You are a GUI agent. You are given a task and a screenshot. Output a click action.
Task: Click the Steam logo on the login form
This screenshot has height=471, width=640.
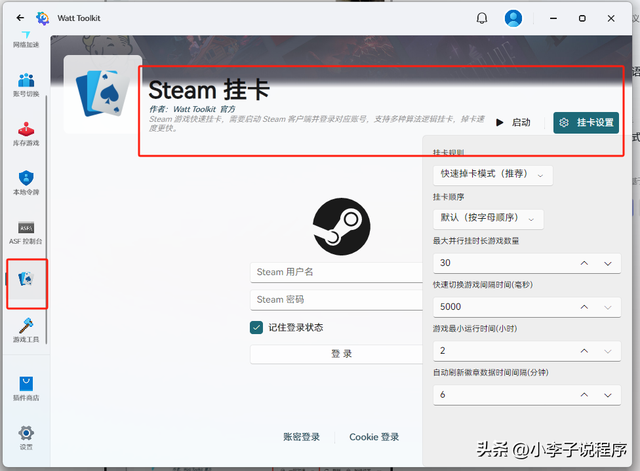(x=342, y=227)
